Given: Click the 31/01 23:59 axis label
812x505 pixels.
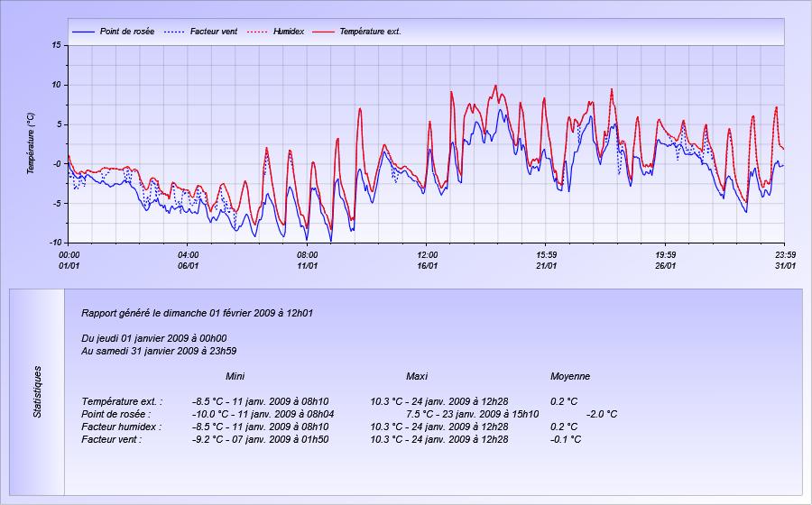Looking at the screenshot, I should click(786, 261).
